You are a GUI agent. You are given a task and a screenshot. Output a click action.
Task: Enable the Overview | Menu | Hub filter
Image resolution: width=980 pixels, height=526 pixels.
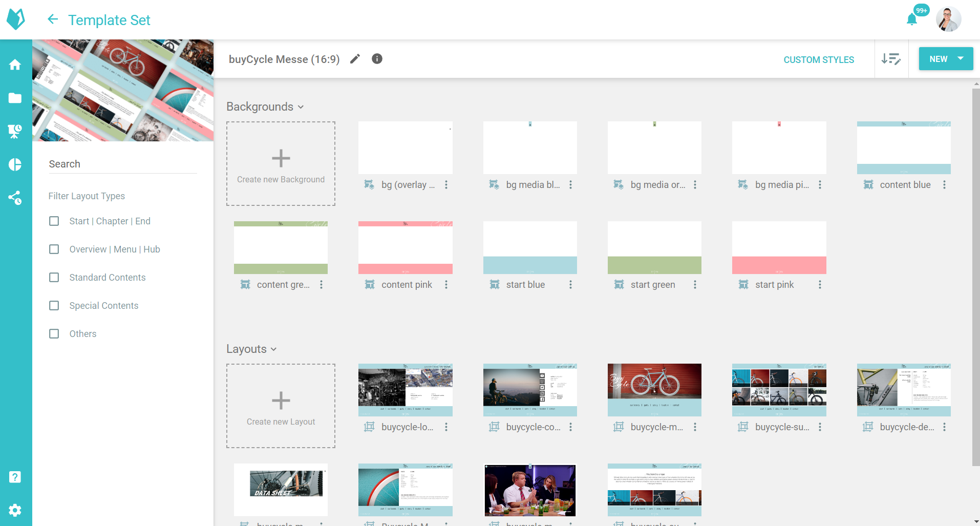54,249
